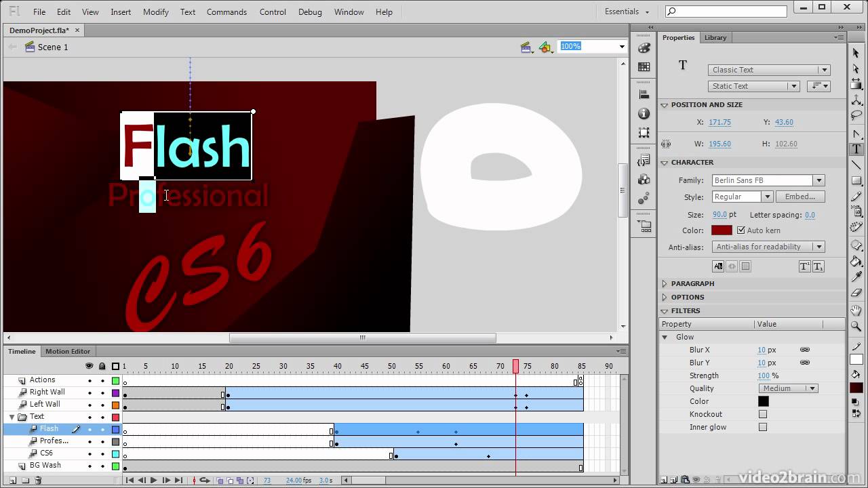Toggle Show or Hide All Layers eye
868x488 pixels.
click(89, 366)
